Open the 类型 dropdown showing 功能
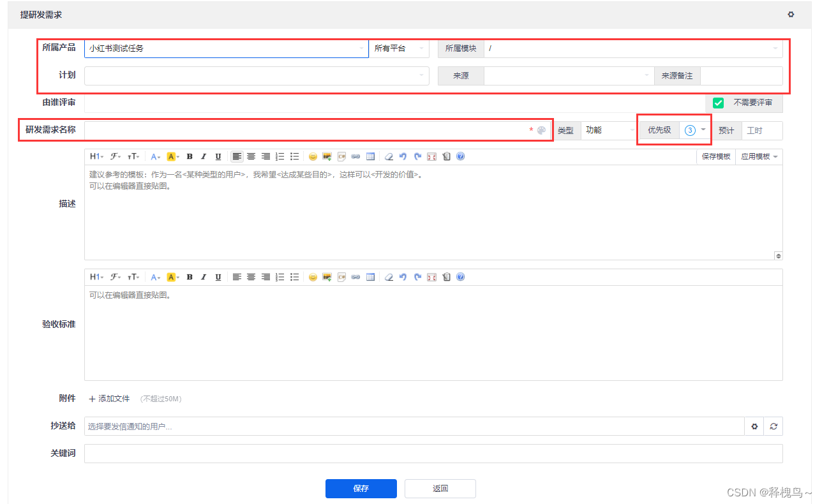The image size is (822, 504). click(609, 130)
